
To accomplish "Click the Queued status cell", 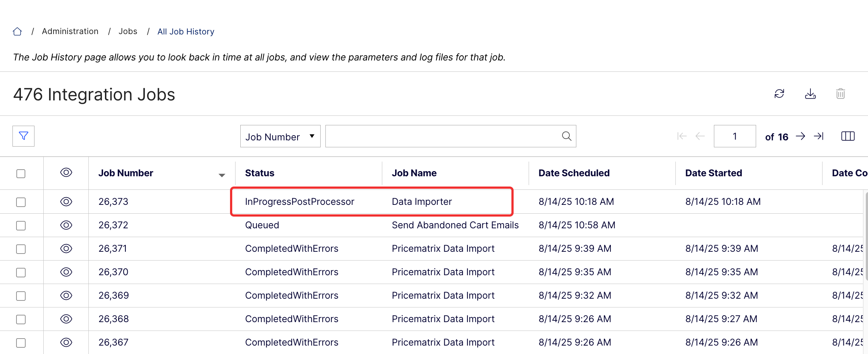I will [x=262, y=225].
